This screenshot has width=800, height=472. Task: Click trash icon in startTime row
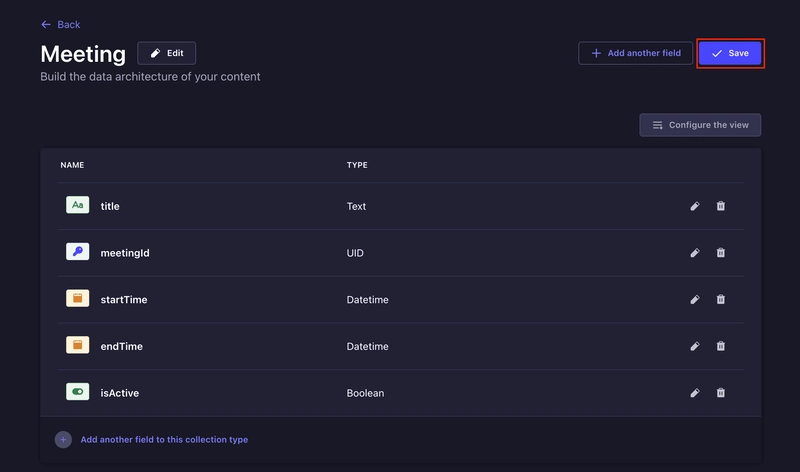tap(720, 300)
